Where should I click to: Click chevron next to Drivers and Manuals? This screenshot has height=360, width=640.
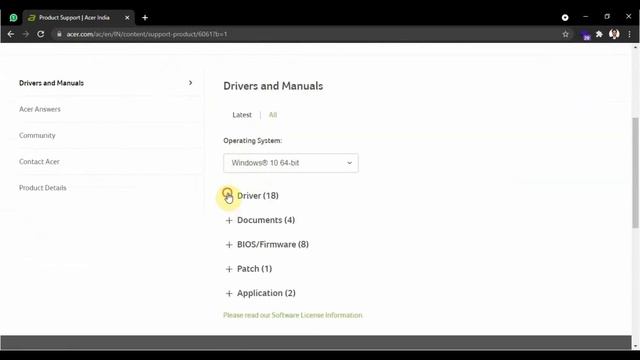[x=190, y=83]
